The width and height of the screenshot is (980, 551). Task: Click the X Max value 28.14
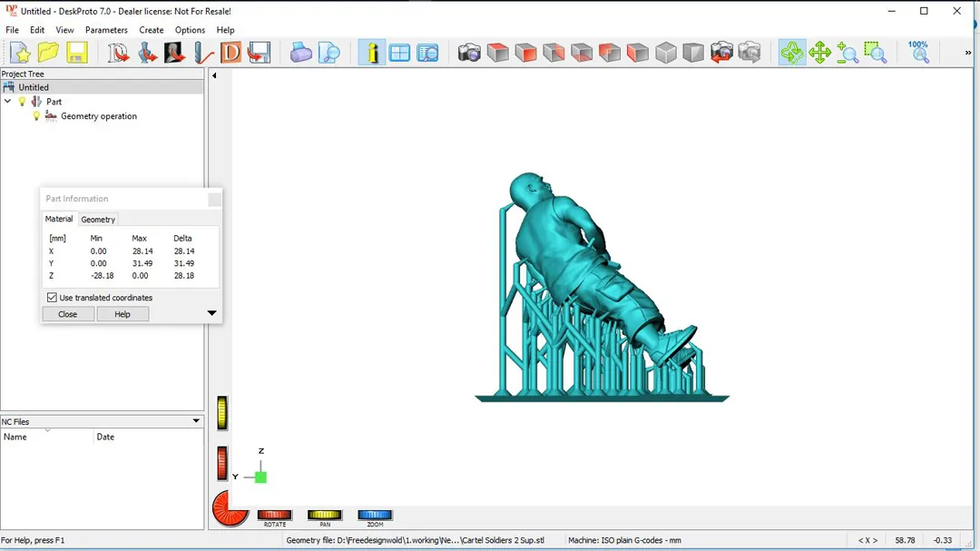point(142,251)
